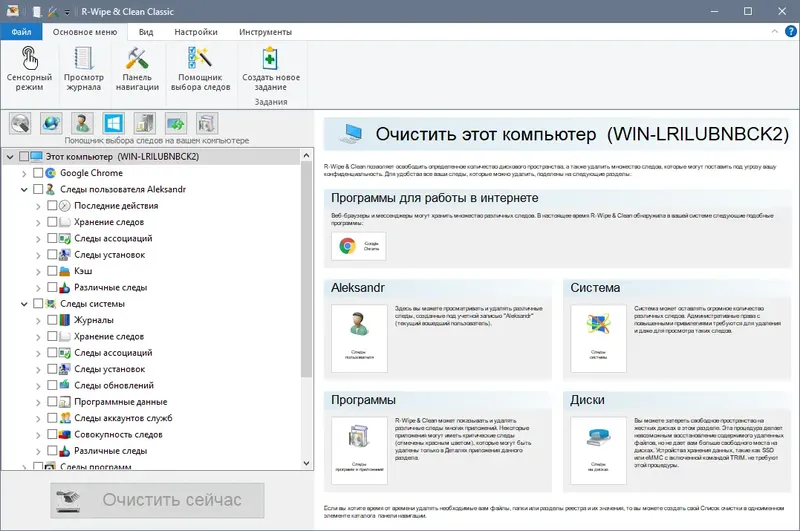Click the Google Chrome icon in tree
The image size is (800, 531).
[x=51, y=173]
